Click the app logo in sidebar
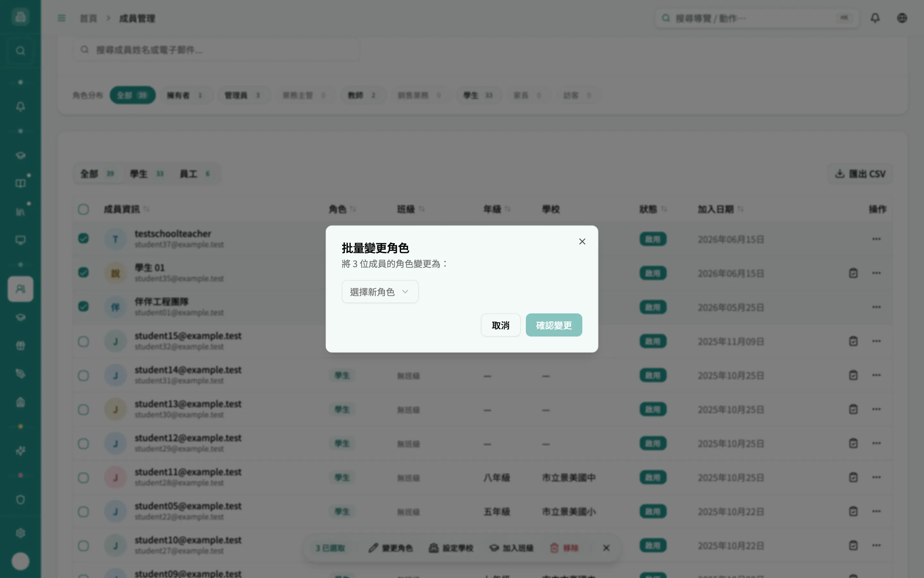This screenshot has height=578, width=924. tap(20, 17)
